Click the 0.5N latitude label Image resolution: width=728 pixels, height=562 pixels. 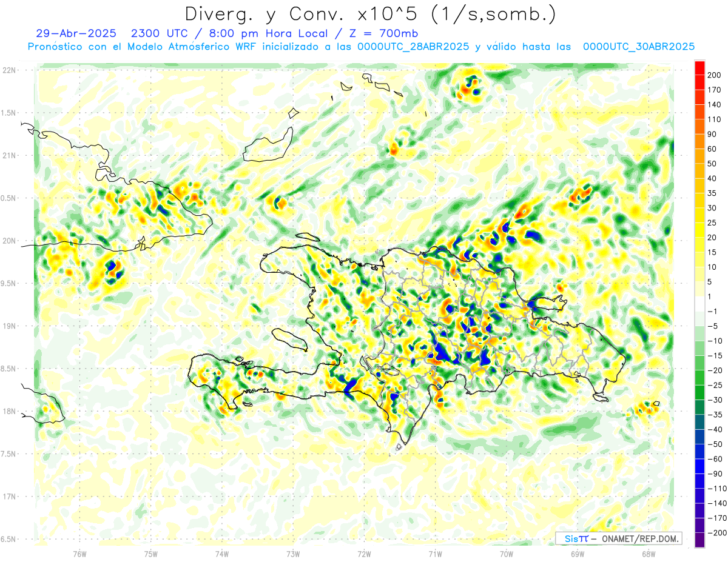(9, 198)
